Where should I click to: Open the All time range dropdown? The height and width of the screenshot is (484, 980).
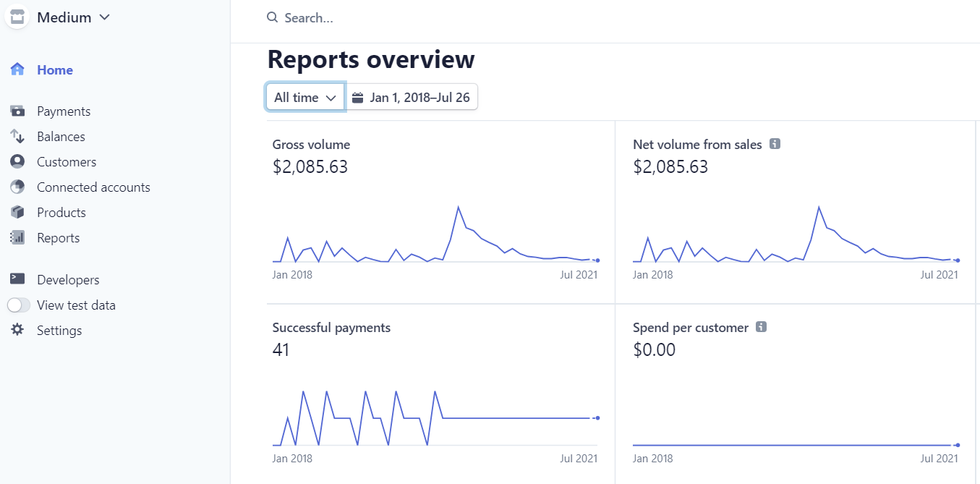(305, 98)
